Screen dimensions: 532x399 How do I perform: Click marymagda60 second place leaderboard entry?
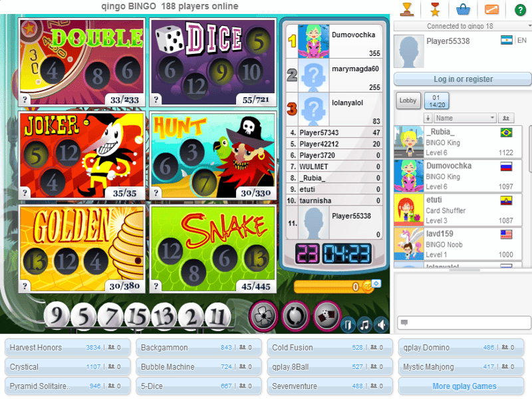[334, 75]
